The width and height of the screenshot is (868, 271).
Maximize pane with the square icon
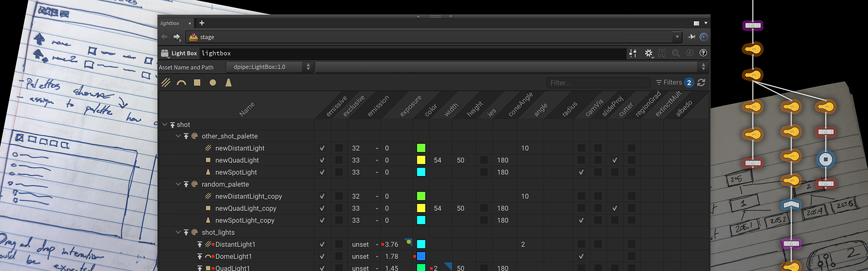coord(696,23)
